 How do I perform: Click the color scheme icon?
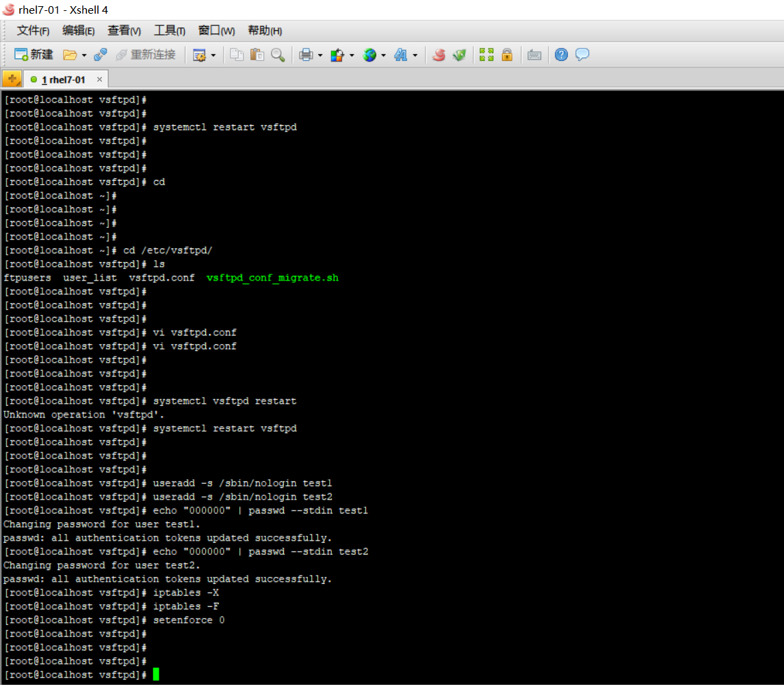point(337,55)
